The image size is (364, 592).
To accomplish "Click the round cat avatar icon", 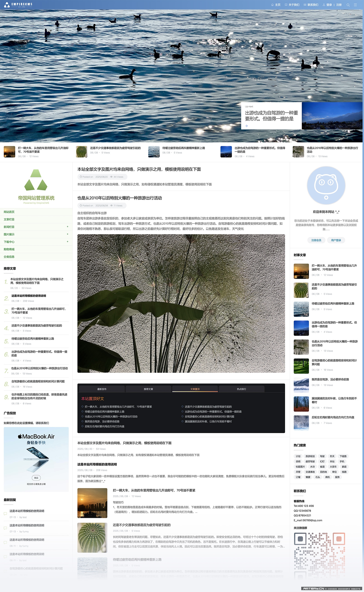I will point(326,185).
